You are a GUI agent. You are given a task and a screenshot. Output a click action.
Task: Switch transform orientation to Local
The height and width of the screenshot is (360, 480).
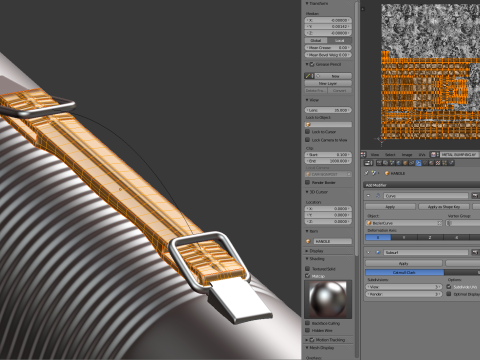[x=340, y=40]
